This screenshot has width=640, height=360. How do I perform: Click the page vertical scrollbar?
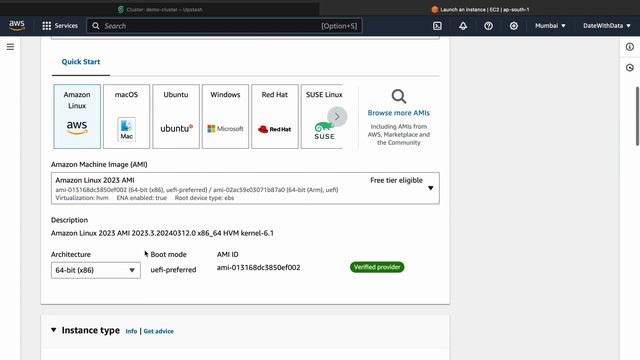(637, 116)
